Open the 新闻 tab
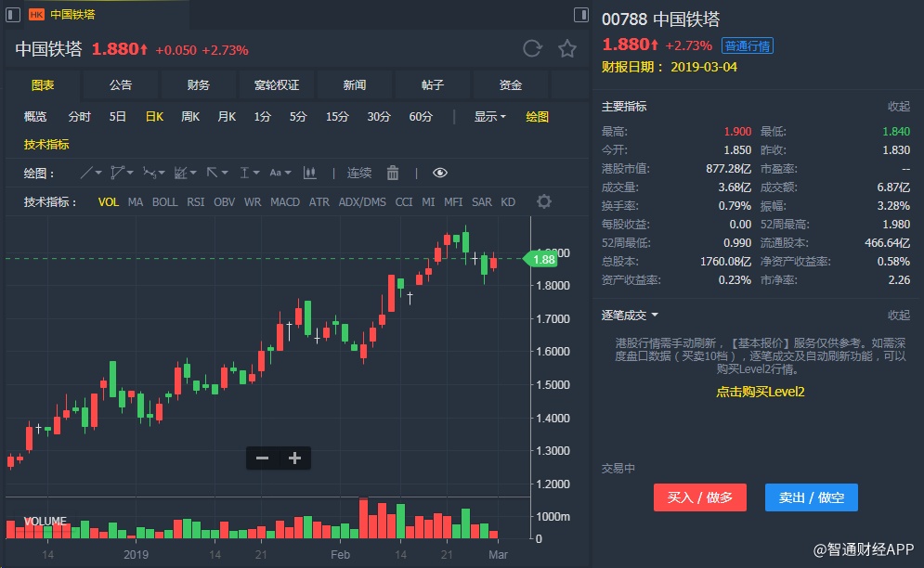Screen dimensions: 924x568 point(355,84)
